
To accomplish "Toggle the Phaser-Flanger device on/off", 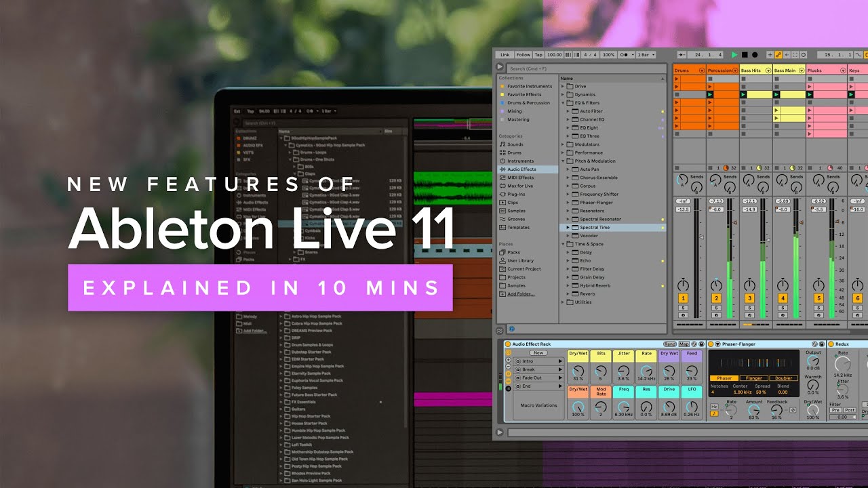I will [x=711, y=344].
